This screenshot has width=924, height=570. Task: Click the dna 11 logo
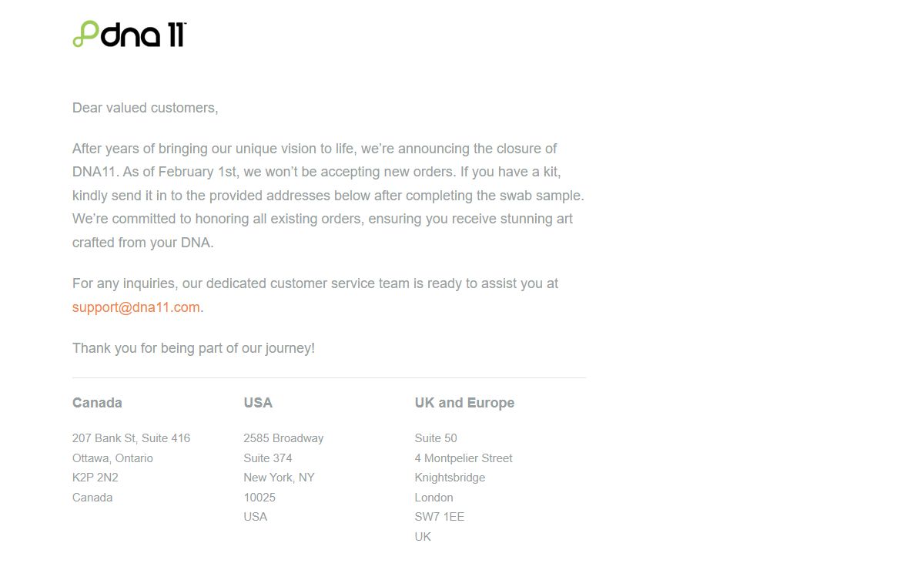[x=129, y=34]
